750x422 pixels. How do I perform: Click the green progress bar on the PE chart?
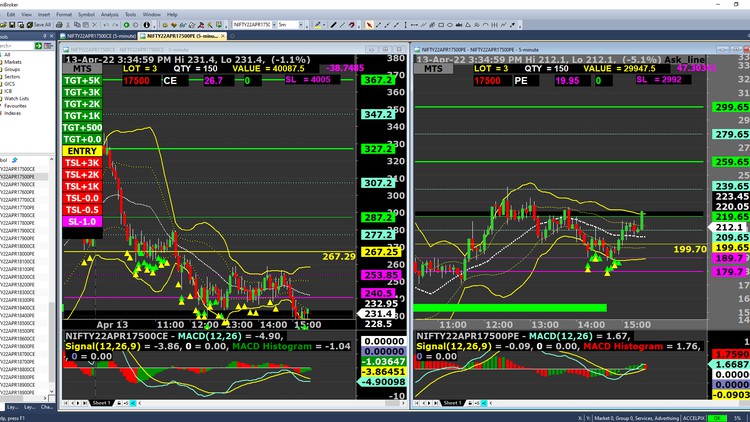[510, 308]
